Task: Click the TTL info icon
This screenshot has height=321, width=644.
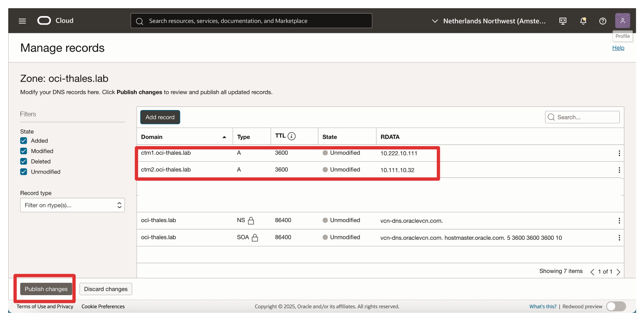Action: point(292,136)
